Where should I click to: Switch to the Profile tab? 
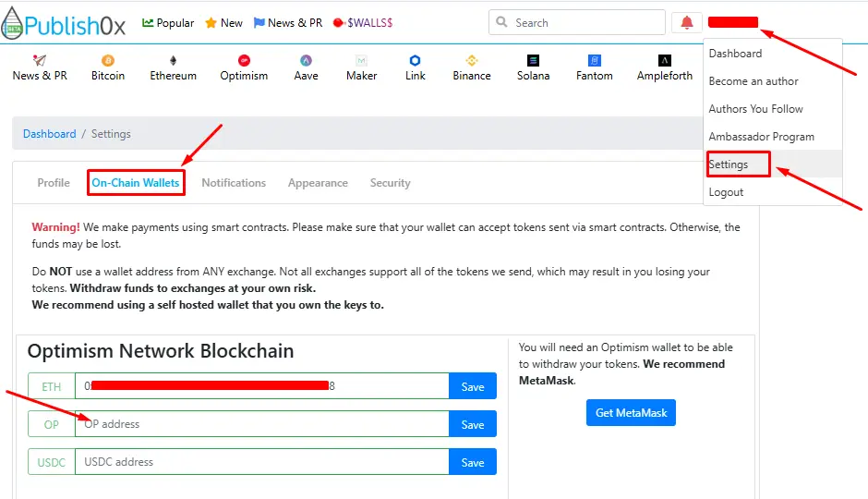coord(54,183)
